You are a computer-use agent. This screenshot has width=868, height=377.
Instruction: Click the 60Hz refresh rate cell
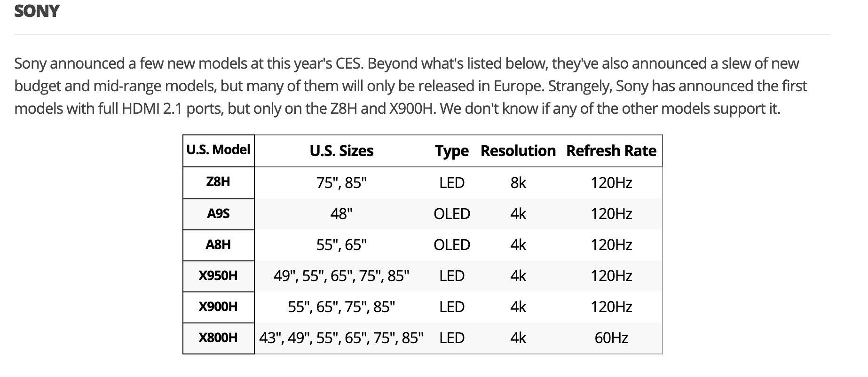611,338
